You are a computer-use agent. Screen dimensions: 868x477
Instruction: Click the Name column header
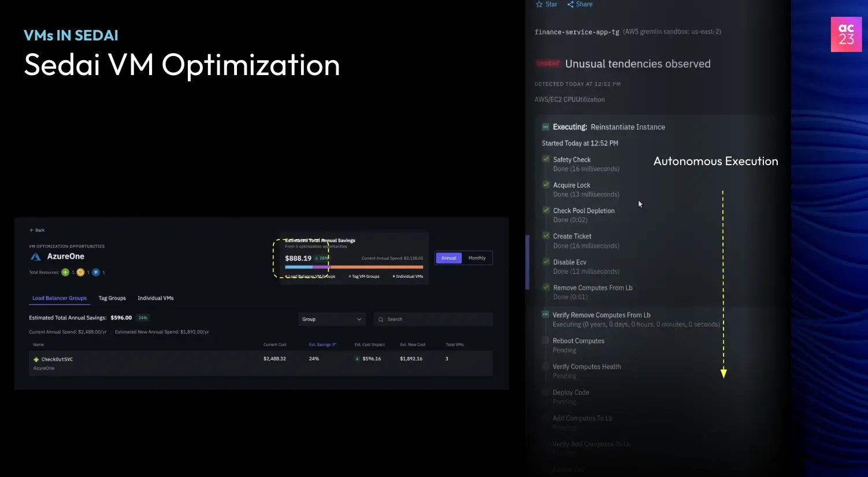39,345
